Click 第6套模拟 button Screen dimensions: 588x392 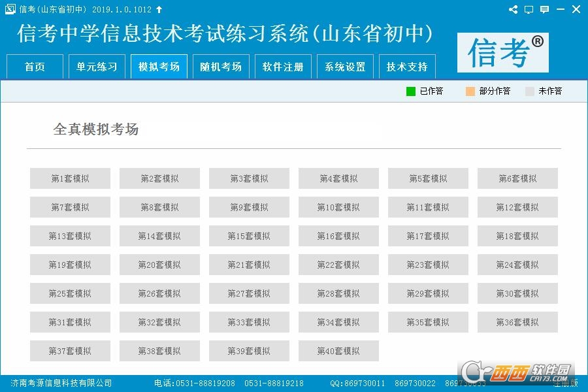[x=517, y=178]
